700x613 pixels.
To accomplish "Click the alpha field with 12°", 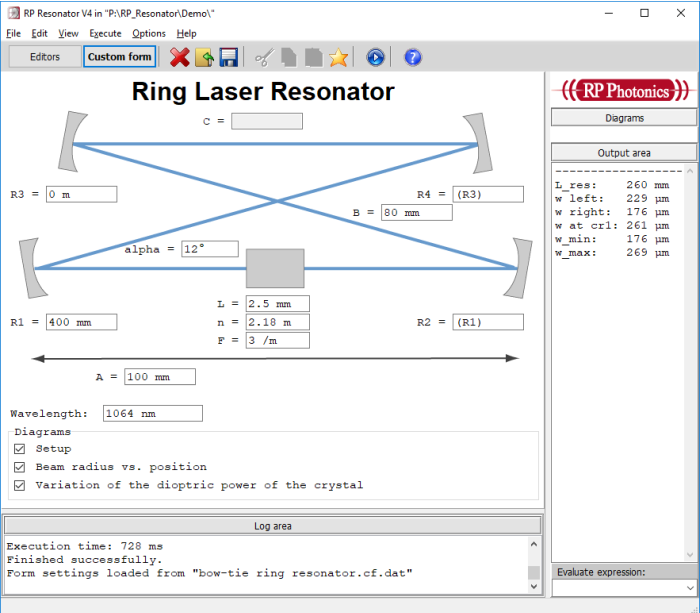I will [x=210, y=249].
